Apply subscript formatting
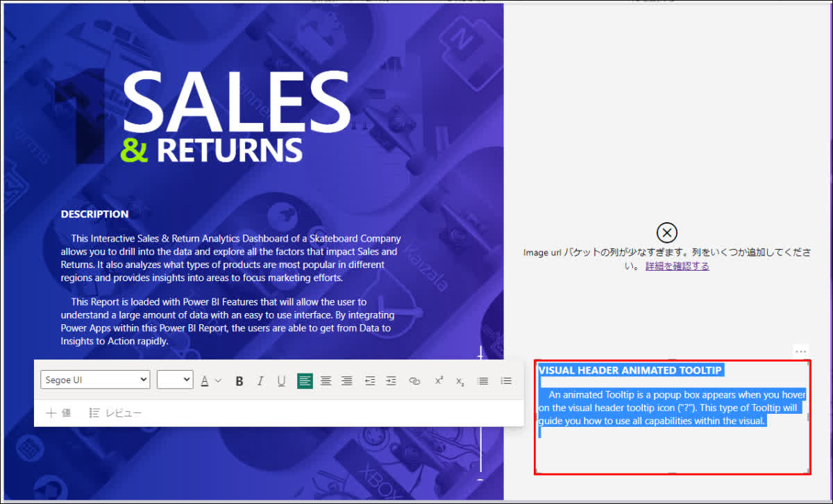The width and height of the screenshot is (833, 504). (460, 380)
